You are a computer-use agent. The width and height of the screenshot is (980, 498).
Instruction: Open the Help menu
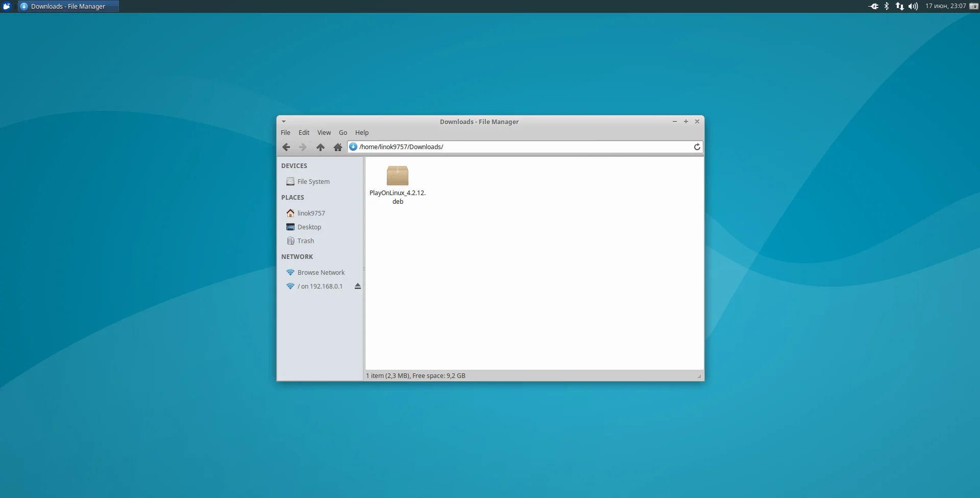[362, 132]
